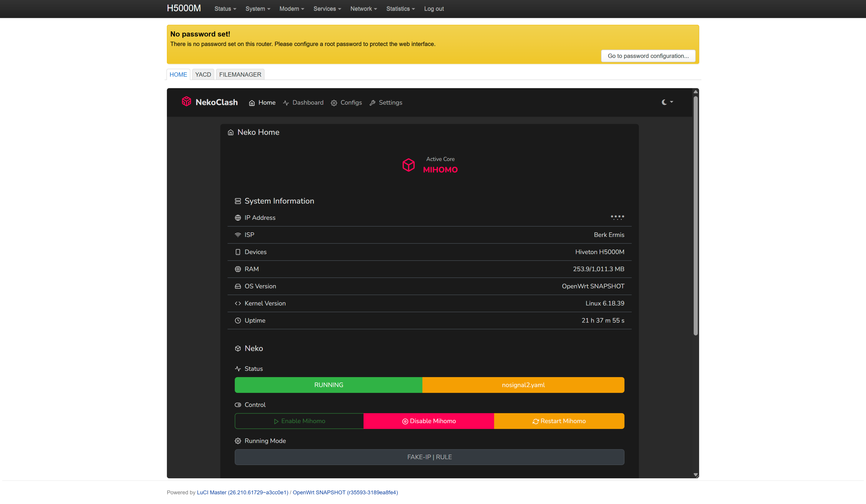
Task: Click the NekoClash cube logo icon
Action: 186,102
